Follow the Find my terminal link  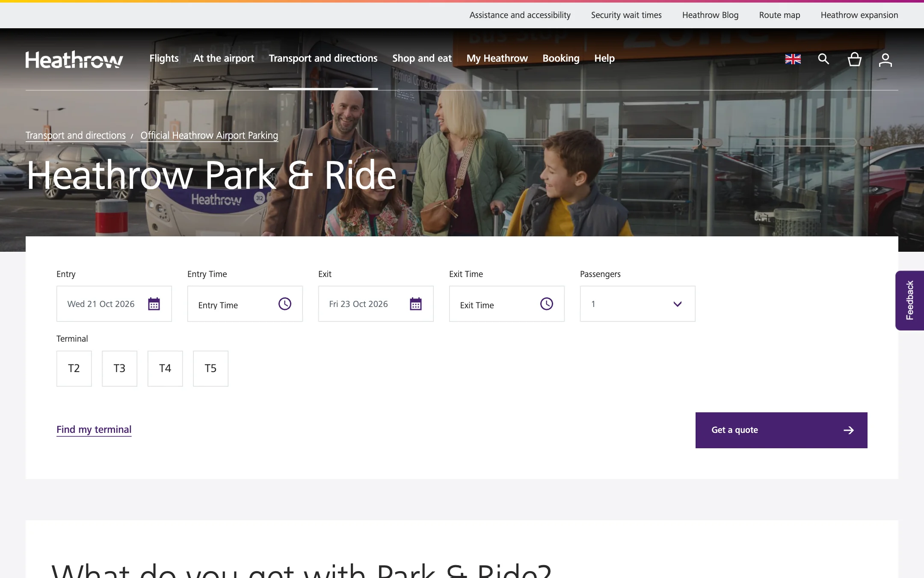[x=94, y=429]
